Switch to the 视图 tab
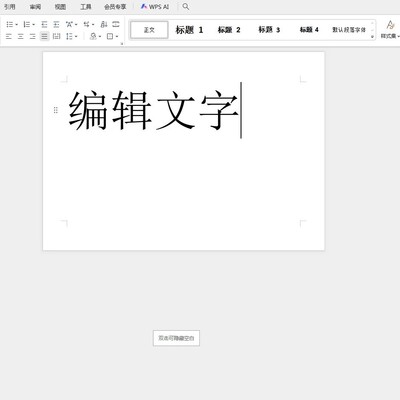This screenshot has width=400, height=400. [x=60, y=7]
